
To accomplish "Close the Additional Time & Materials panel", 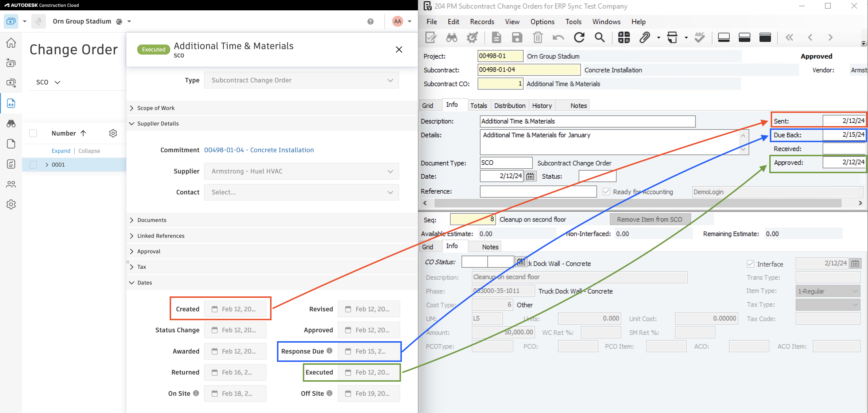I will tap(399, 50).
